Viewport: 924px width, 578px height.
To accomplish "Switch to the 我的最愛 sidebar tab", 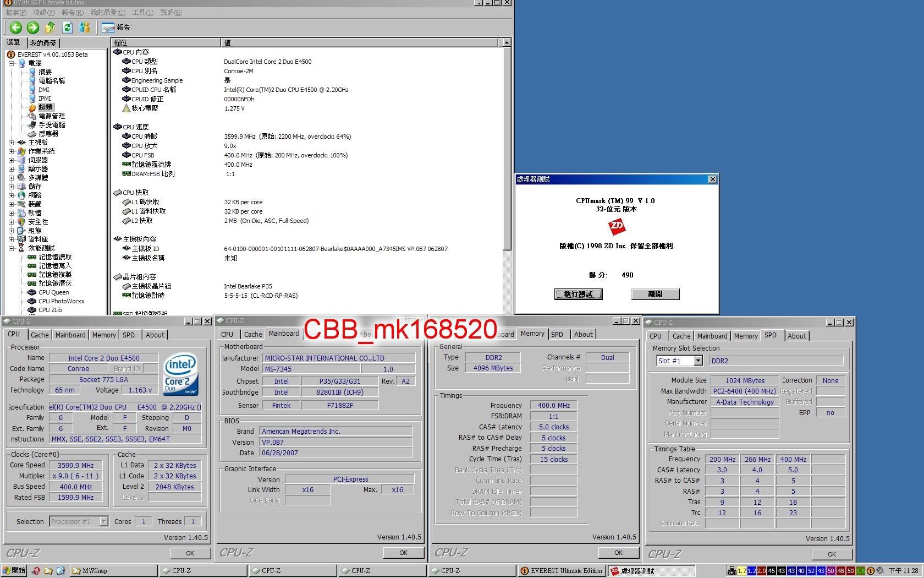I will pyautogui.click(x=43, y=43).
